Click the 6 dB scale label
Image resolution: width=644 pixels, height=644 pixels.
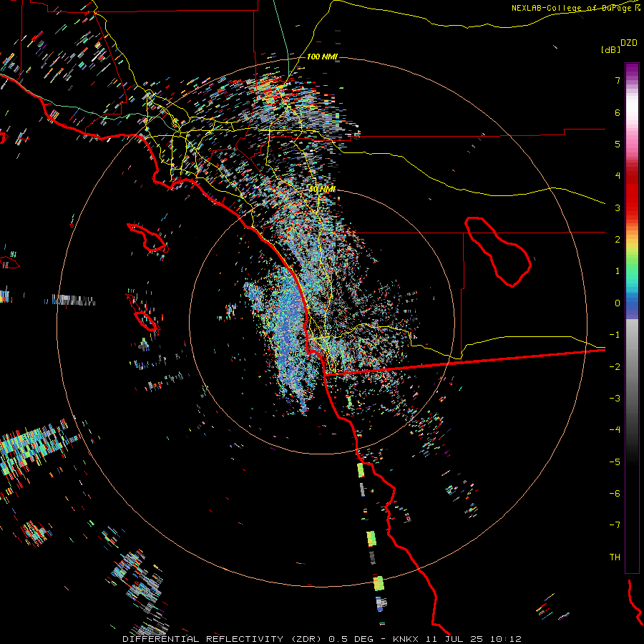coord(618,112)
